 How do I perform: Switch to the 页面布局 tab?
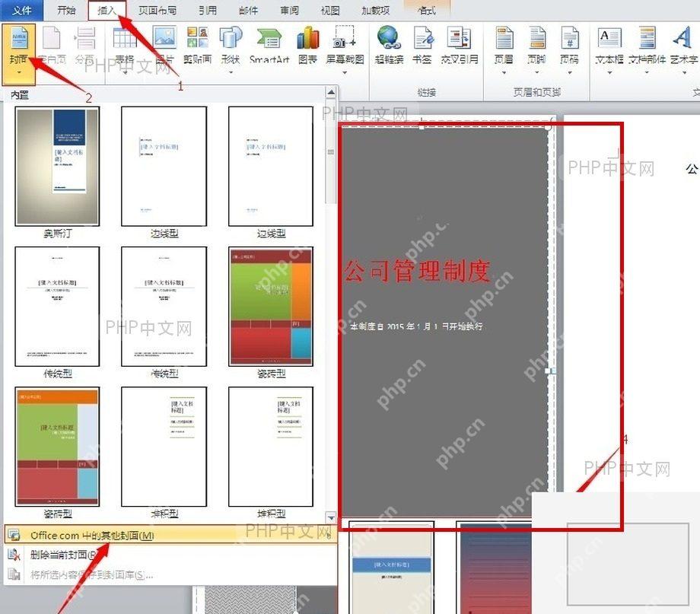click(157, 10)
